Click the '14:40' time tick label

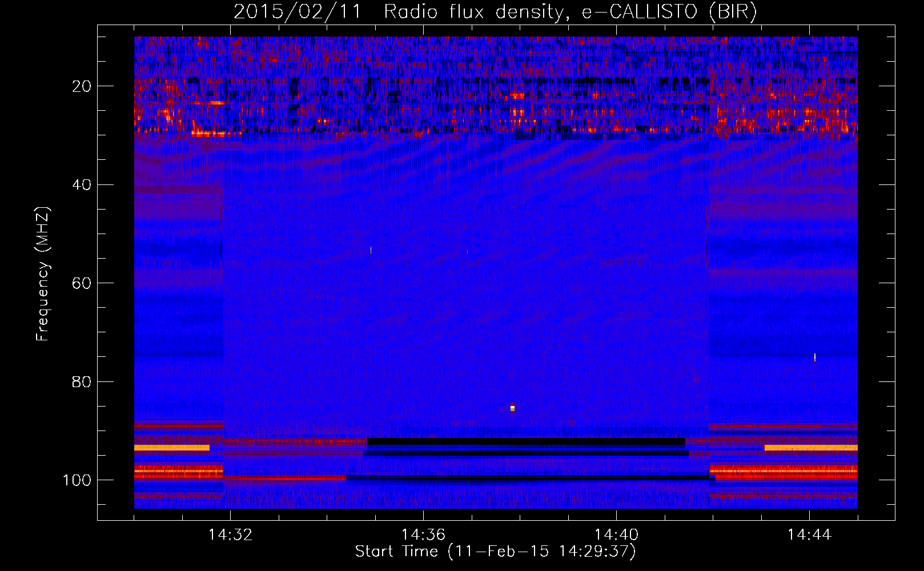(x=616, y=535)
